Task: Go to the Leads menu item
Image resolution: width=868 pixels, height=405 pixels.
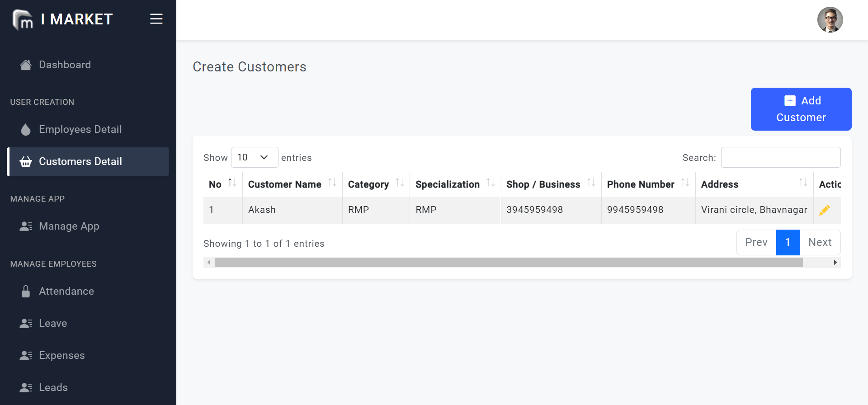Action: point(53,387)
